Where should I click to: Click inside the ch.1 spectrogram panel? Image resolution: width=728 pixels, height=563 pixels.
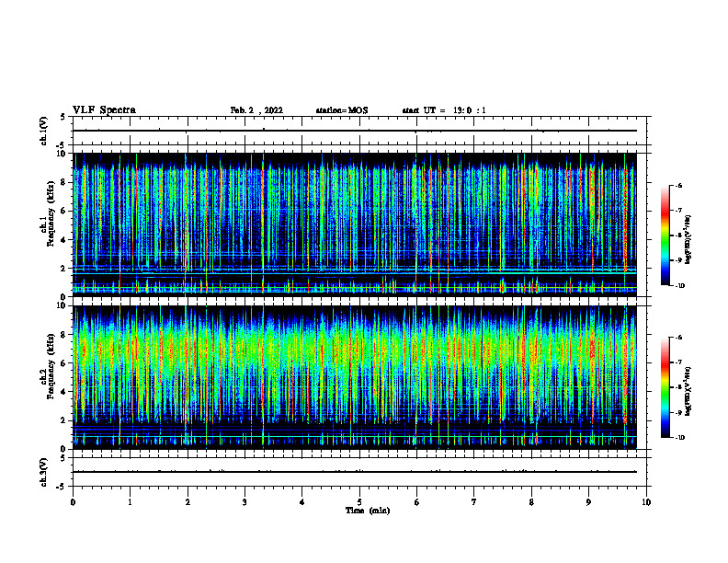(355, 224)
